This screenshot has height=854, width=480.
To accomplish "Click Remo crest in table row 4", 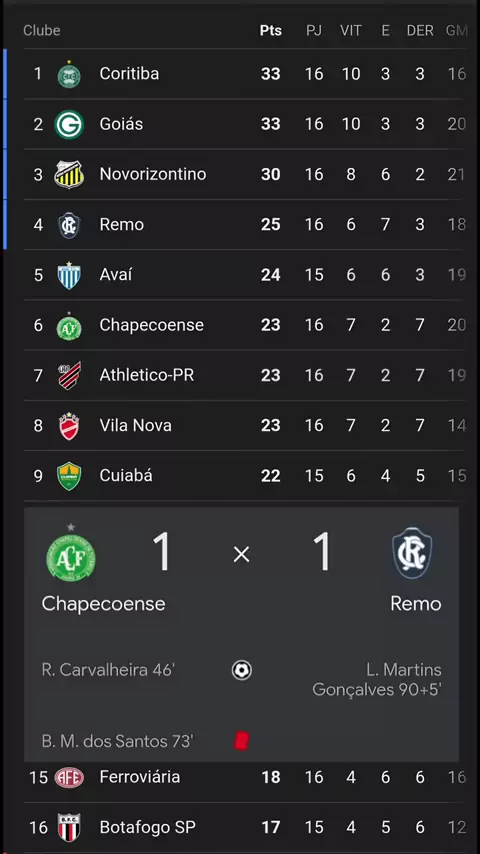I will click(69, 225).
